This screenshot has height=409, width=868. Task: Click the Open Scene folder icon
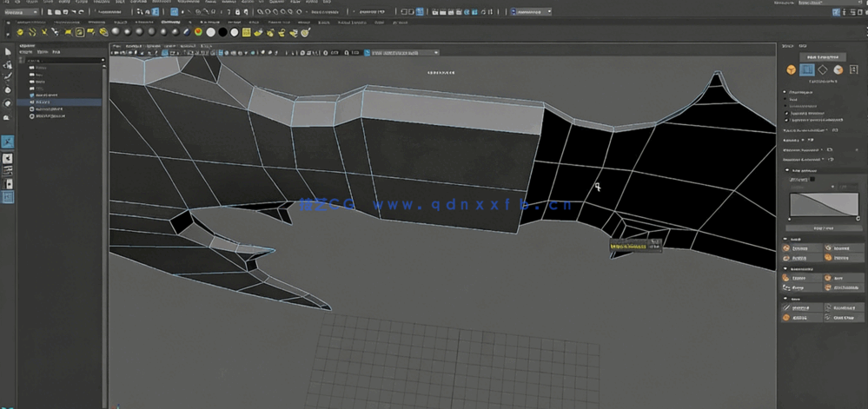point(57,11)
